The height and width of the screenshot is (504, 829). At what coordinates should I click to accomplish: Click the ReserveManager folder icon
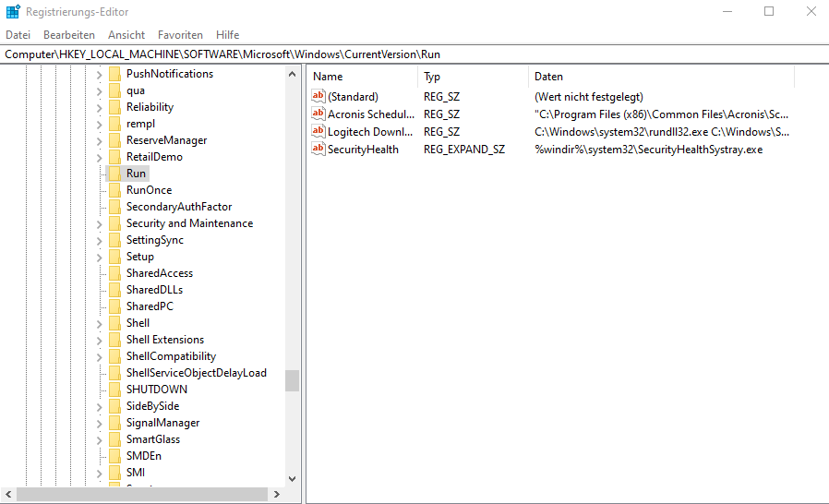114,140
